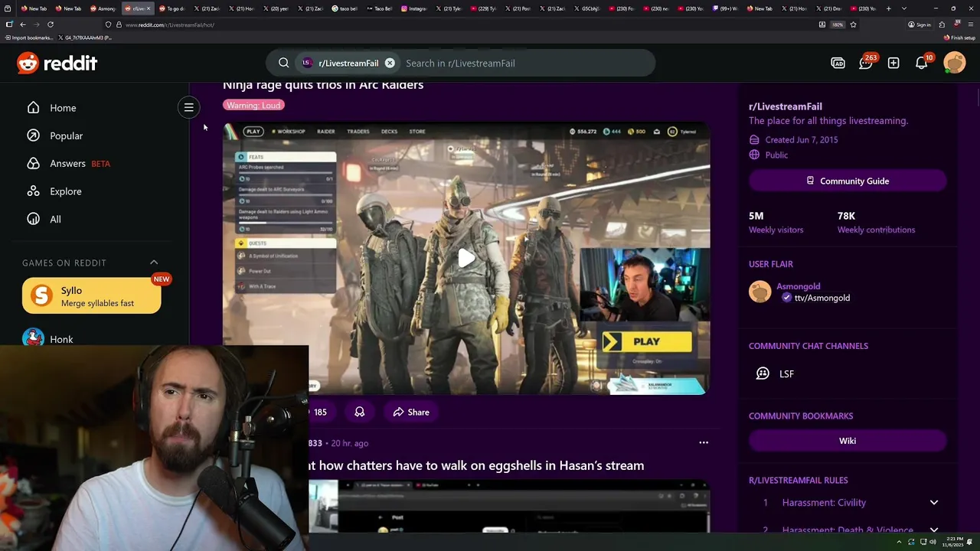
Task: Close the active r/LivestreamFail tab
Action: (x=149, y=8)
